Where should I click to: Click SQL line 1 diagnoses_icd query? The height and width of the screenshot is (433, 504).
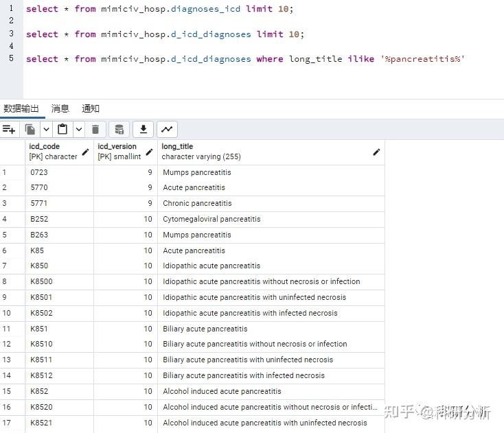[159, 9]
